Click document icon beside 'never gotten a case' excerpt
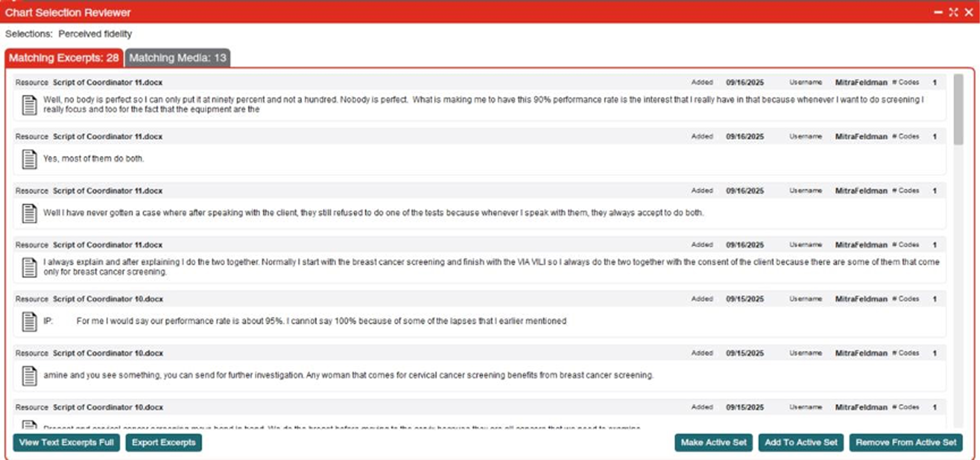The image size is (980, 460). pos(29,213)
